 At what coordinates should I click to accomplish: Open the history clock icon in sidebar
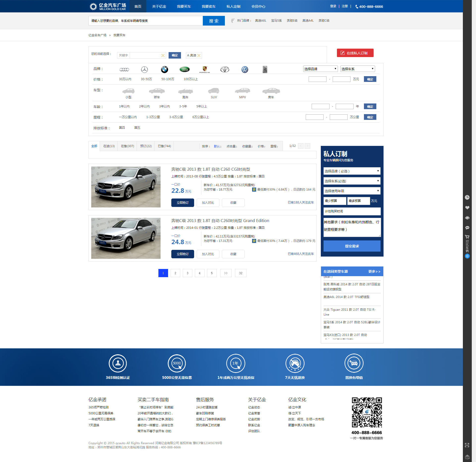coord(467,197)
